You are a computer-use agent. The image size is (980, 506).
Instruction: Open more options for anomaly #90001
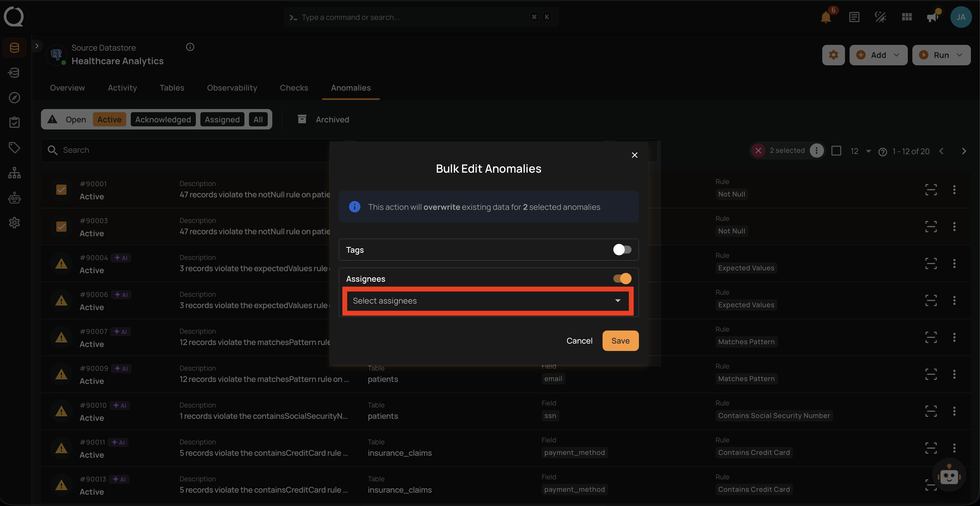954,190
